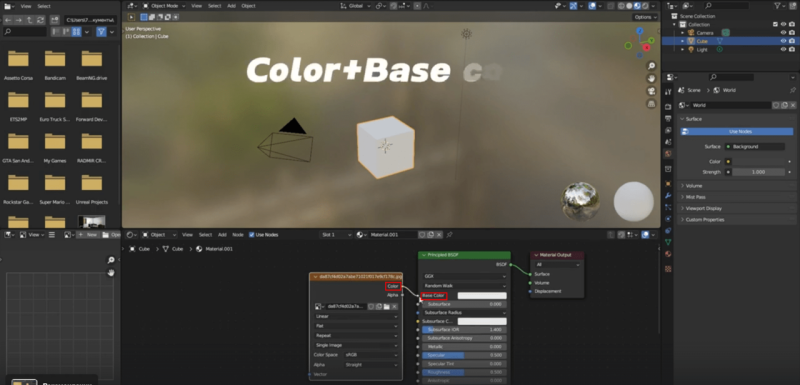Unlink image with X in Image Texture node
The image size is (800, 385).
click(394, 306)
